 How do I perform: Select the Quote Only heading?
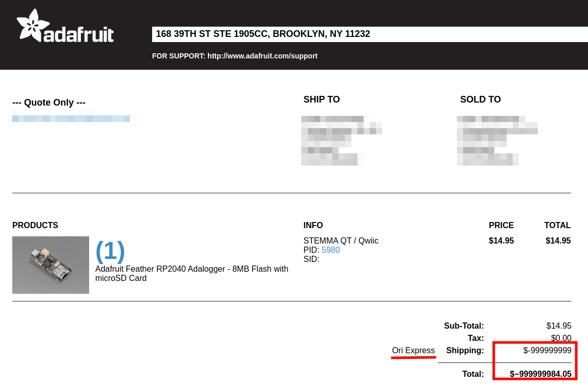click(49, 103)
